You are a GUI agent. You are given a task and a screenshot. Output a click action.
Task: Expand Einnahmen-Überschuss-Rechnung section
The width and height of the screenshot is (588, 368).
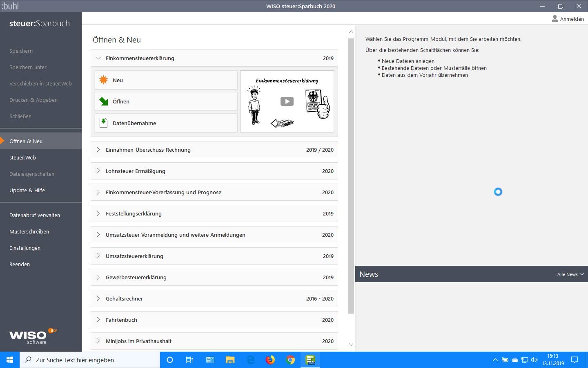pos(214,150)
